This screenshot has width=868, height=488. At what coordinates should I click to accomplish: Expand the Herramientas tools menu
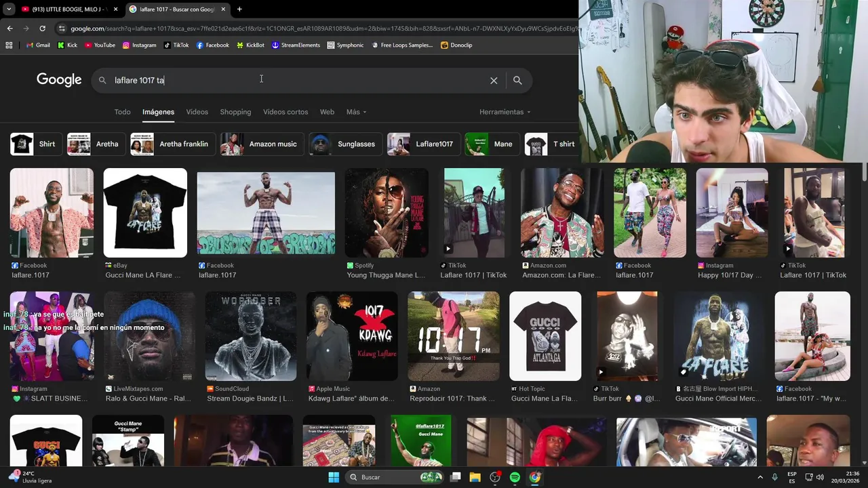coord(505,112)
